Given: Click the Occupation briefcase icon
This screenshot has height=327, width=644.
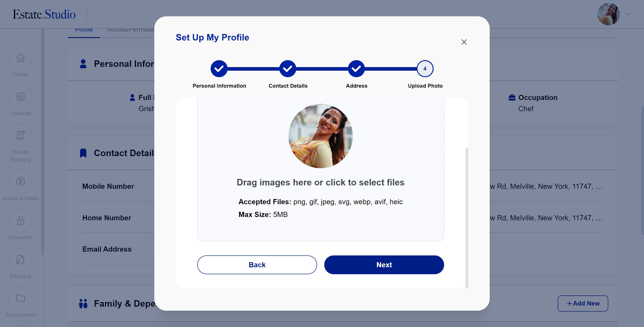Looking at the screenshot, I should 512,98.
